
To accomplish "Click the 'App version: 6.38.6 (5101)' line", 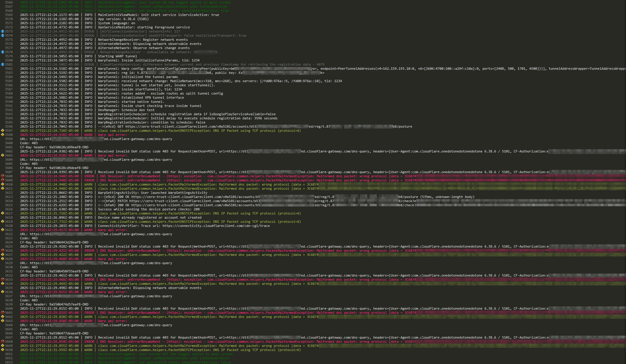I will 123,19.
